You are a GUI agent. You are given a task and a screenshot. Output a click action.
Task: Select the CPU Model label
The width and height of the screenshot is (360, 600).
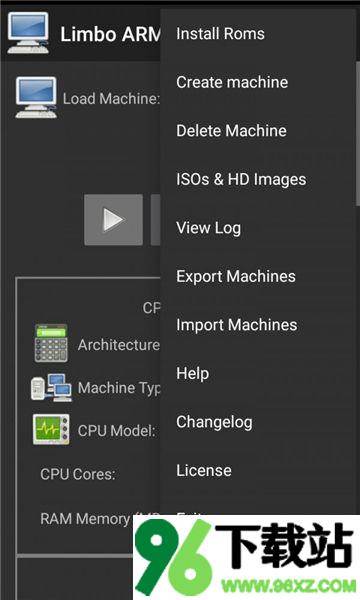(x=116, y=431)
